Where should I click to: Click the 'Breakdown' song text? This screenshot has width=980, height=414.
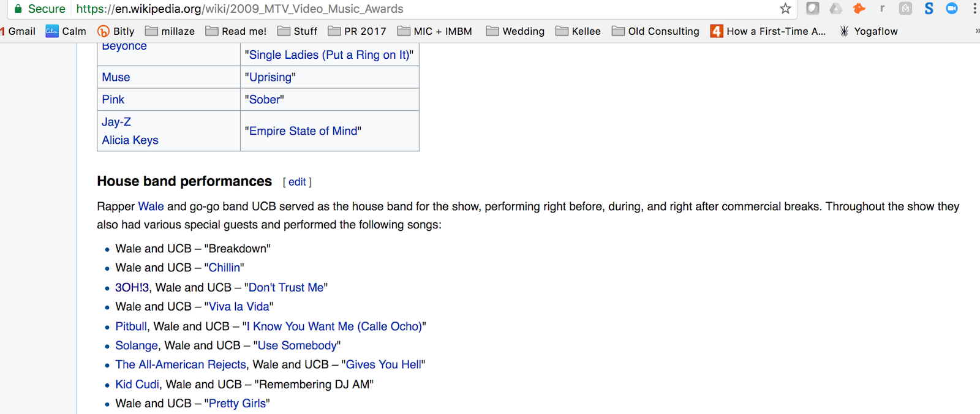(x=237, y=249)
